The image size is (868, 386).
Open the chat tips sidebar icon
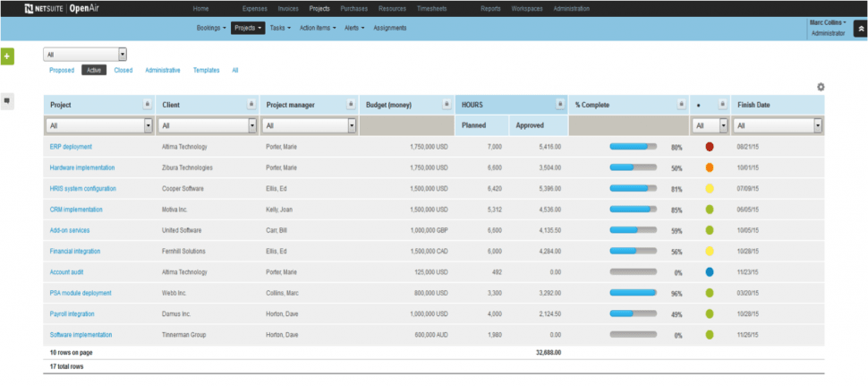point(7,101)
